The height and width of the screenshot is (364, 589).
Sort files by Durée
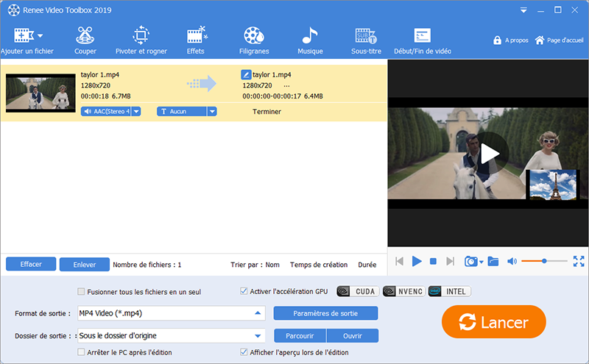tap(367, 265)
